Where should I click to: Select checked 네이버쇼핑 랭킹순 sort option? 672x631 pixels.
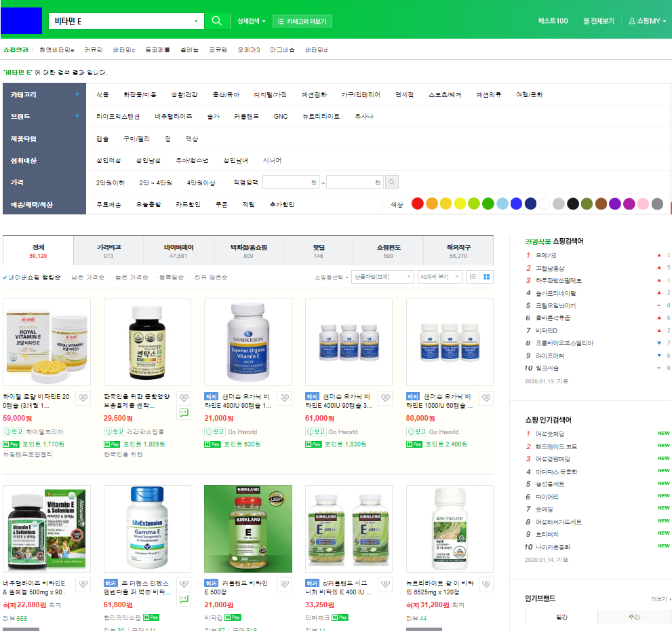[x=32, y=277]
